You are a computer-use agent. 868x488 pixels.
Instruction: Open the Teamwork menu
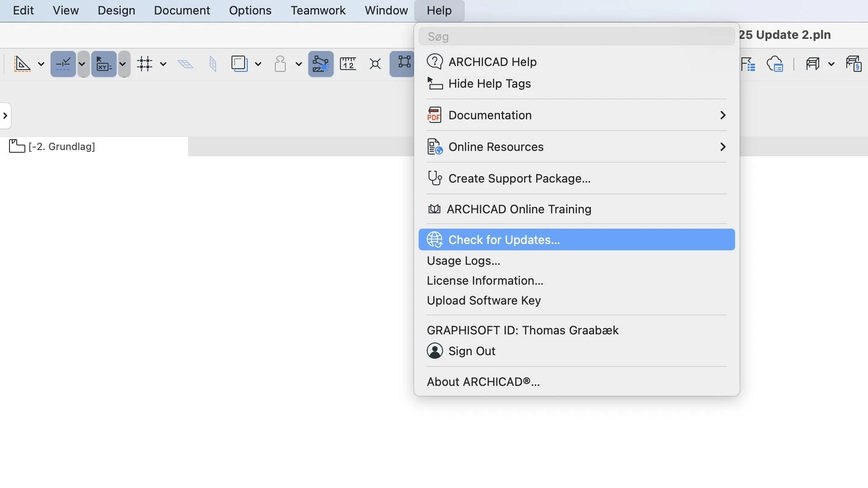point(318,10)
